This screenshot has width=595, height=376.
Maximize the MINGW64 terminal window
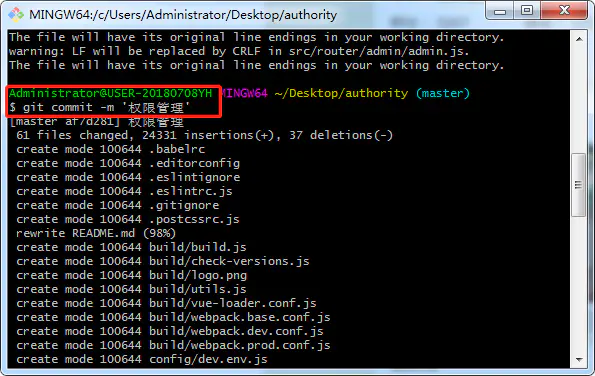(527, 11)
